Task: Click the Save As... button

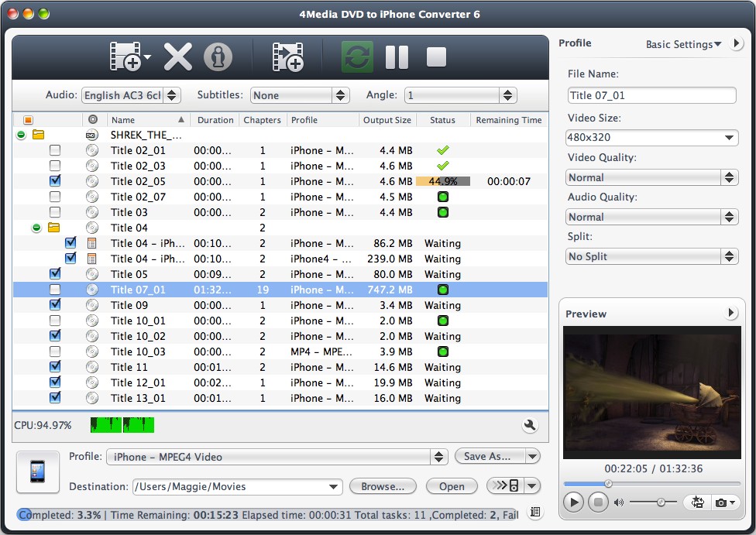Action: point(488,457)
